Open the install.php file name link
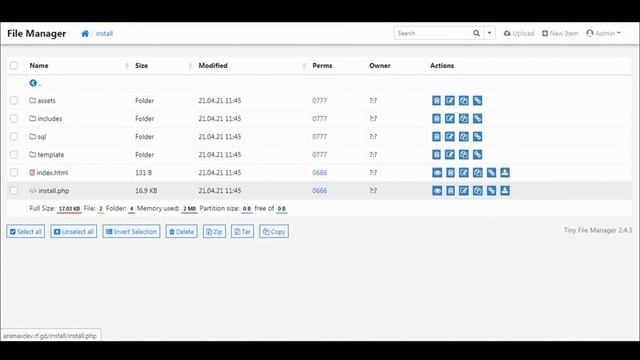 (x=49, y=191)
